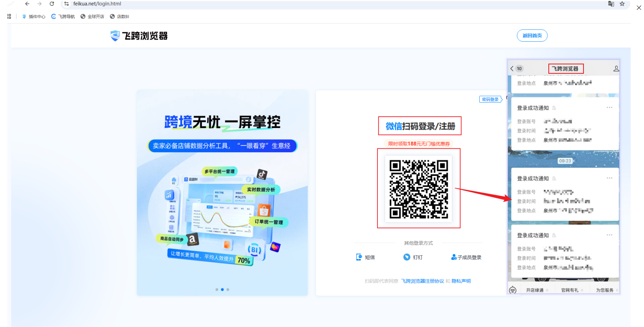Switch to 密码登录 password login

coord(491,100)
